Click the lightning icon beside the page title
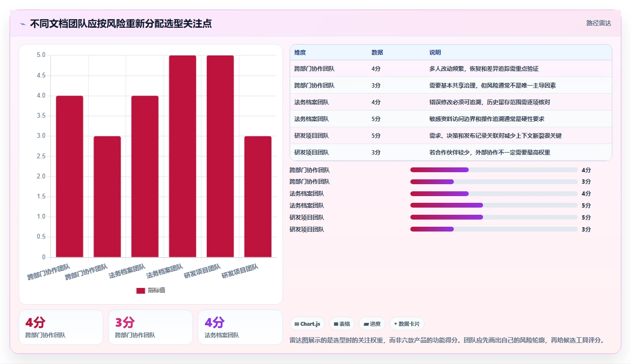Image resolution: width=631 pixels, height=364 pixels. 23,23
